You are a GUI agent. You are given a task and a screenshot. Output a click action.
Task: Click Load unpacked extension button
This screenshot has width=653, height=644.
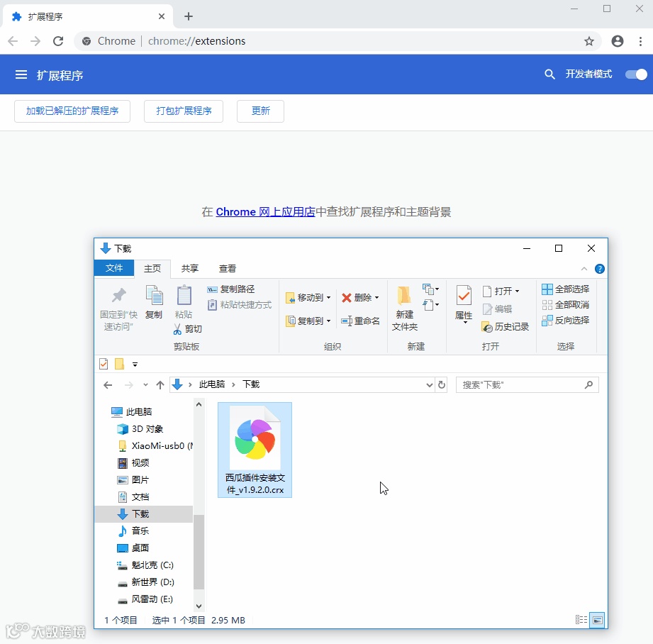(72, 111)
